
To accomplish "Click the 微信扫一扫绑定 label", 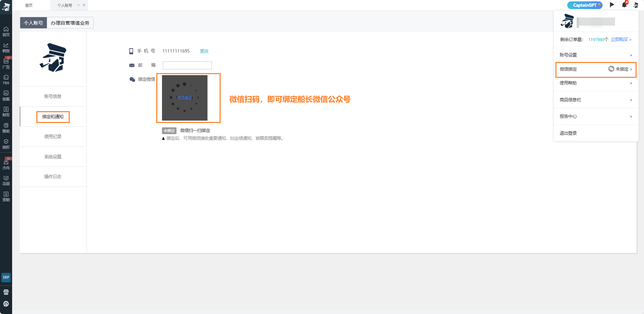I will tap(195, 131).
